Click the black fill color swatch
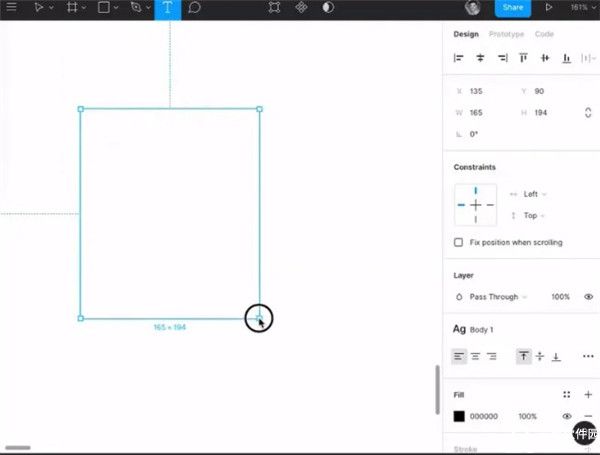This screenshot has width=600, height=455. tap(459, 416)
